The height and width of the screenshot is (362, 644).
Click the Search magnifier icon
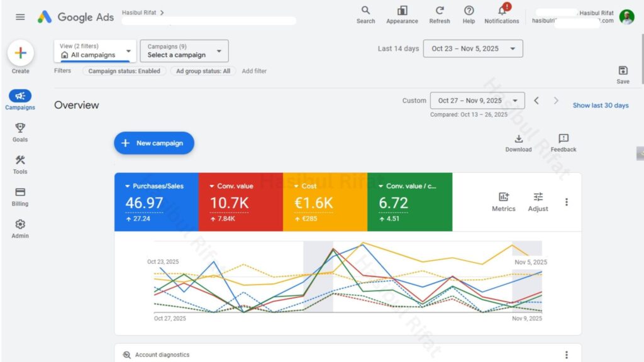coord(365,11)
